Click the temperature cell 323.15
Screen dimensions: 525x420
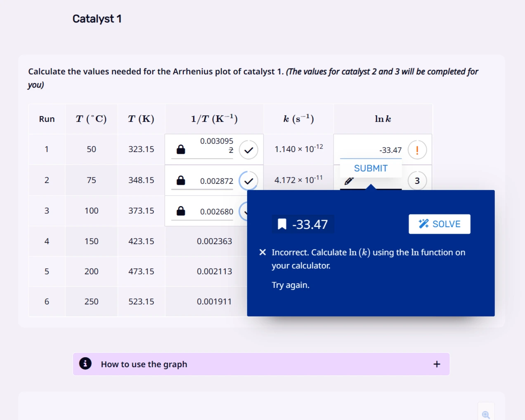[x=141, y=149]
